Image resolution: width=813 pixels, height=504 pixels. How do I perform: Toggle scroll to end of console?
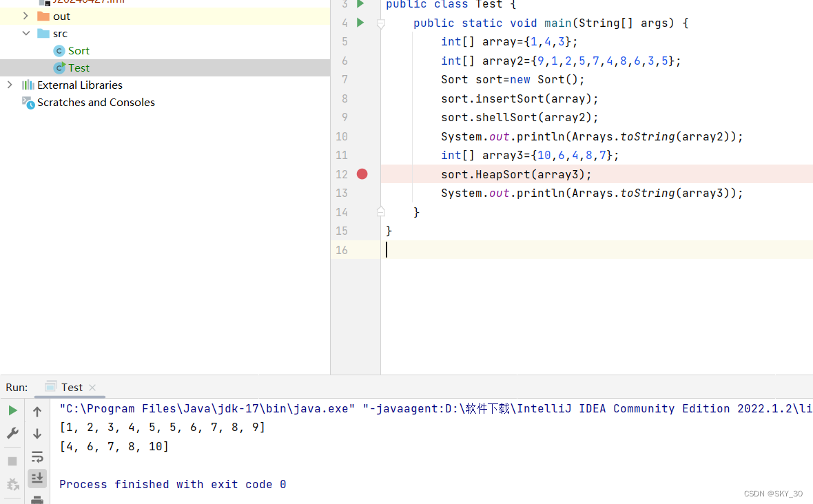click(x=37, y=478)
